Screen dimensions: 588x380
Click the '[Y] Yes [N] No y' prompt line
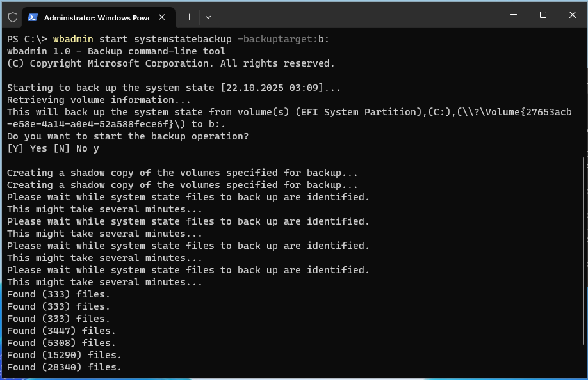tap(53, 148)
